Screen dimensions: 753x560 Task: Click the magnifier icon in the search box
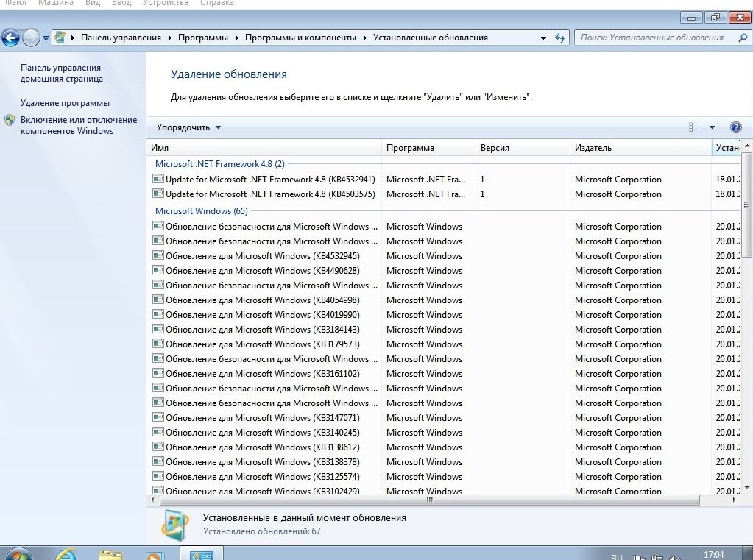click(743, 38)
